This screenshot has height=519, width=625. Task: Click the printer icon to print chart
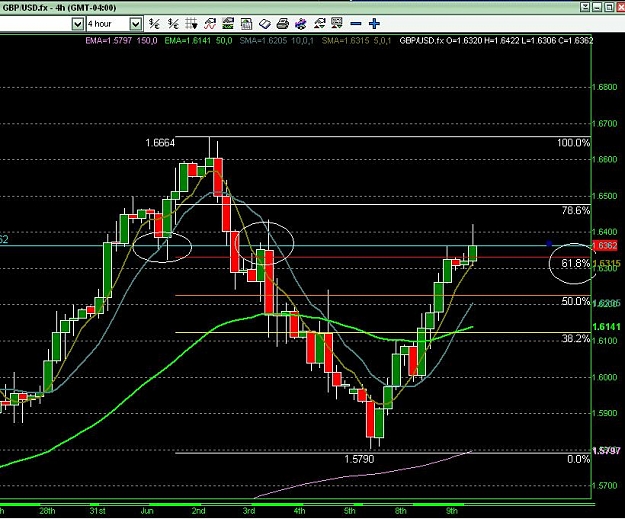[x=283, y=24]
